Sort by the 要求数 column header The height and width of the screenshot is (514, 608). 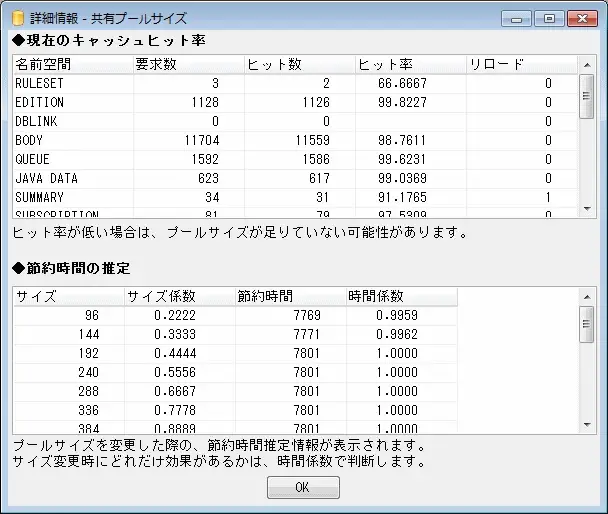(187, 64)
